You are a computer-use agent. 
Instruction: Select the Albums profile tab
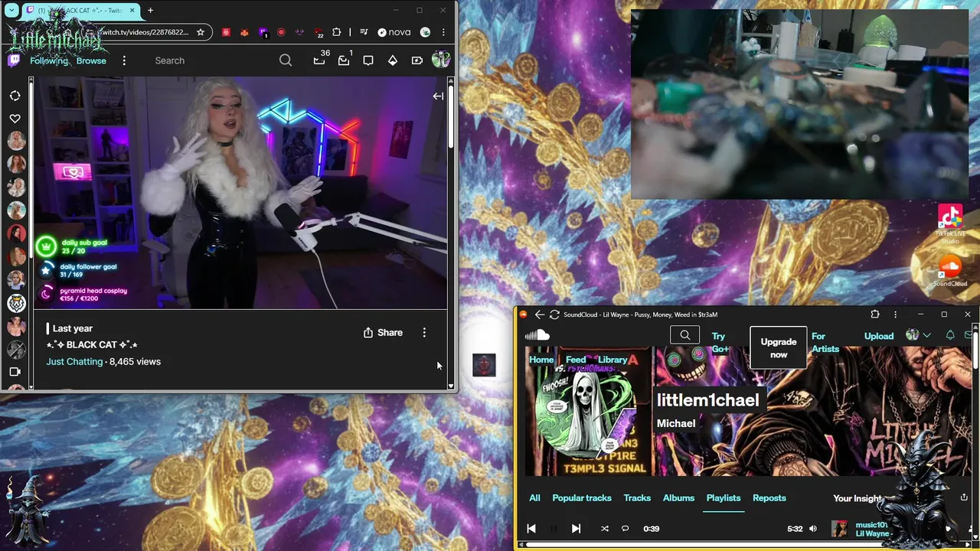click(678, 498)
